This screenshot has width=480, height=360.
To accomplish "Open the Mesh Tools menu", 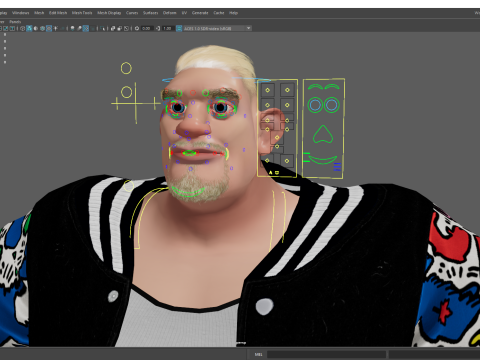I will [82, 13].
